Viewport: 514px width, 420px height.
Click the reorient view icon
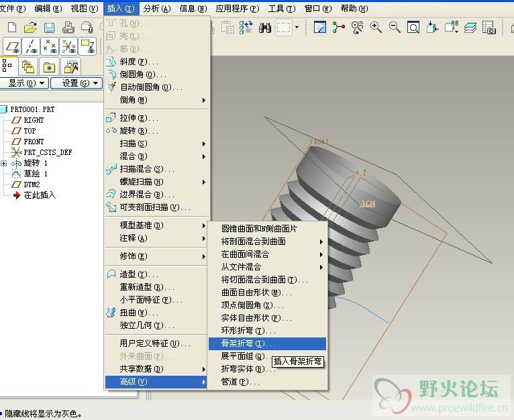point(432,28)
